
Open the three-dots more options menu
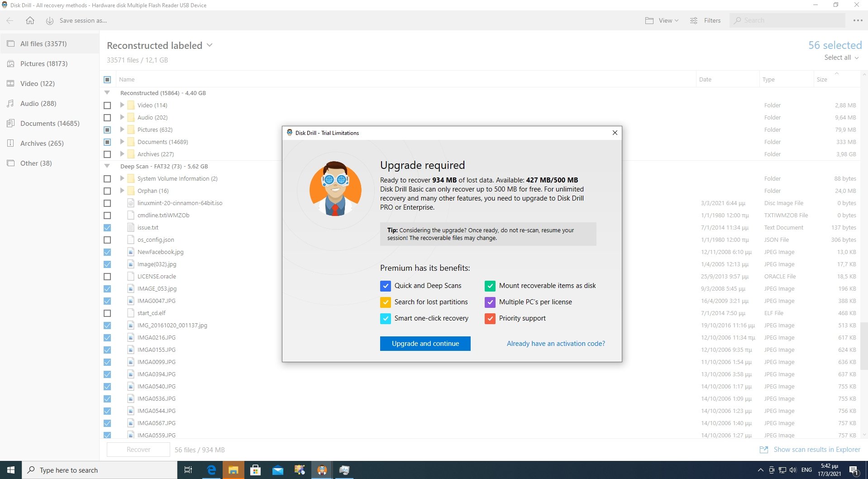858,20
